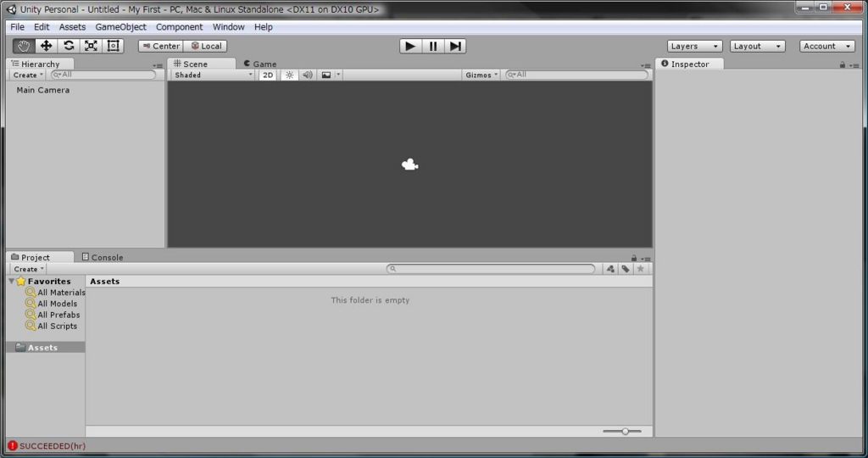Switch to the Scene tab
The width and height of the screenshot is (868, 458).
pyautogui.click(x=202, y=64)
